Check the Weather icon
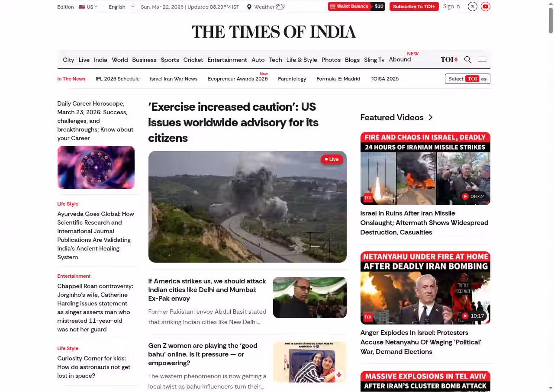The height and width of the screenshot is (392, 554). [280, 6]
